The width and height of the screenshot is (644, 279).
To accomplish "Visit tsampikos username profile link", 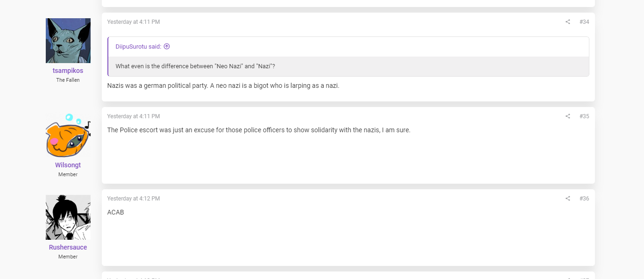I will pyautogui.click(x=68, y=71).
